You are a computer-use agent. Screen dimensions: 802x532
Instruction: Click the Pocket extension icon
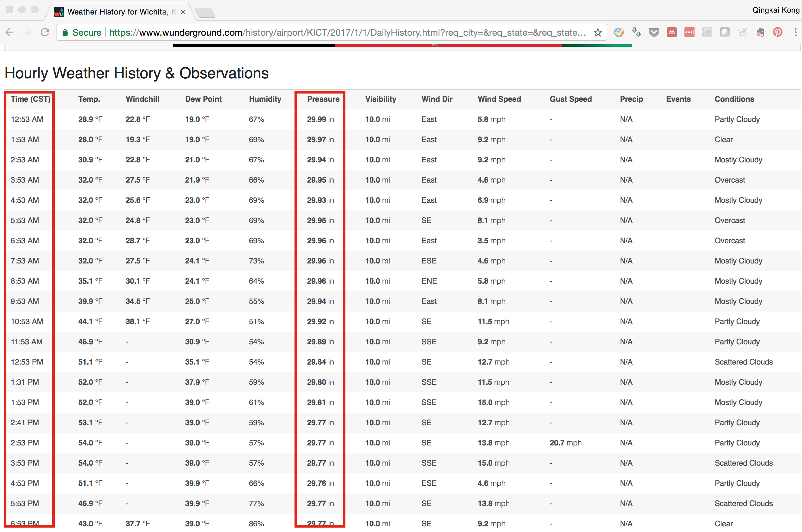pos(654,33)
